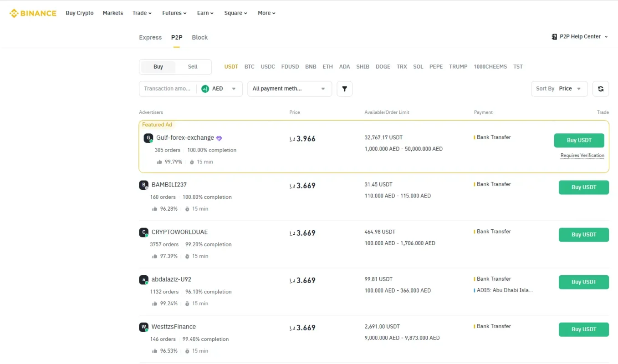Click the ADIB: Abu Dhabi Isla... payment label
The width and height of the screenshot is (618, 364).
tap(505, 290)
